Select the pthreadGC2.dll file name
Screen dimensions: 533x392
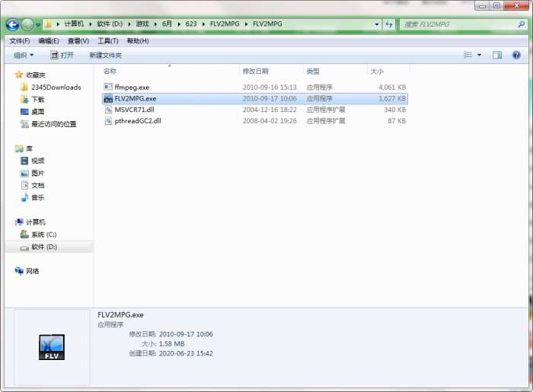(138, 120)
